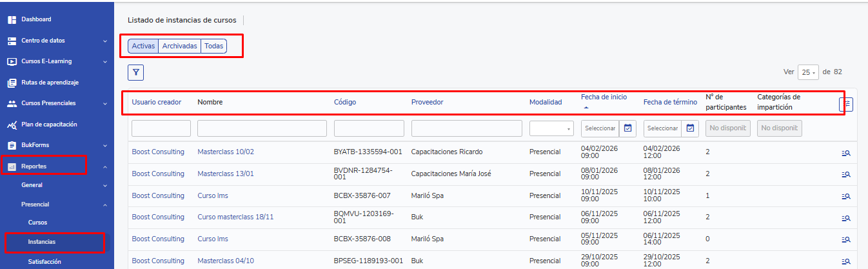Select the Activas filter toggle

(143, 46)
